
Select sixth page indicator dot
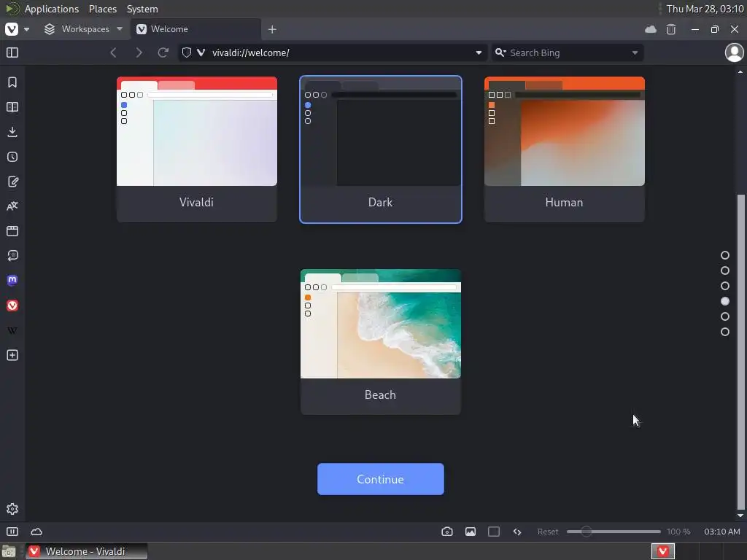[724, 332]
